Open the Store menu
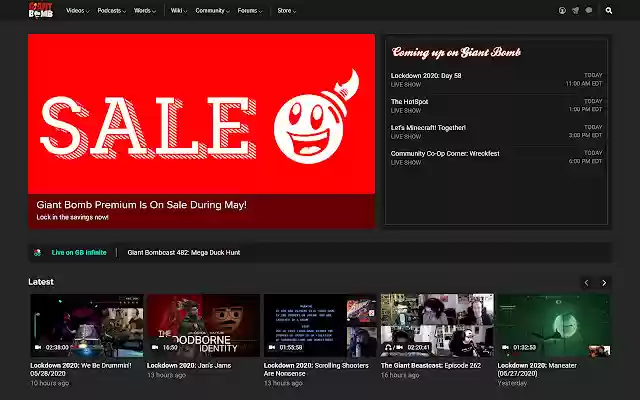 pos(285,11)
